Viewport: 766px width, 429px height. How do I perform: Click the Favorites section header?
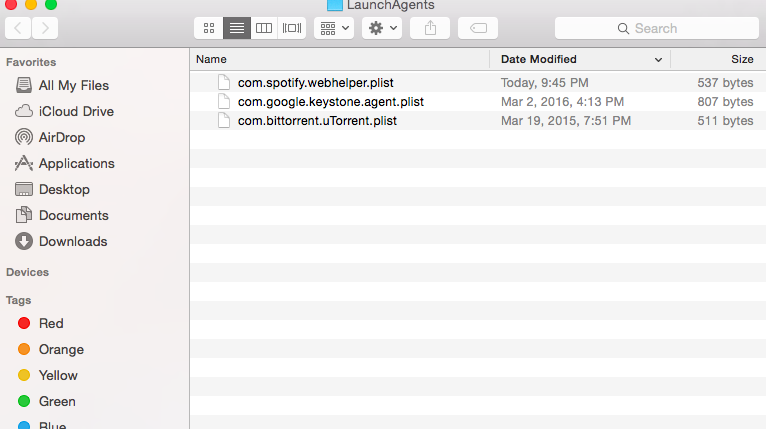tap(31, 62)
